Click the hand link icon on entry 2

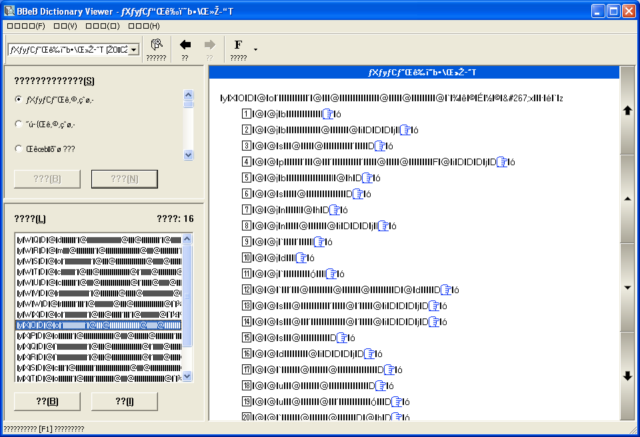pyautogui.click(x=405, y=130)
